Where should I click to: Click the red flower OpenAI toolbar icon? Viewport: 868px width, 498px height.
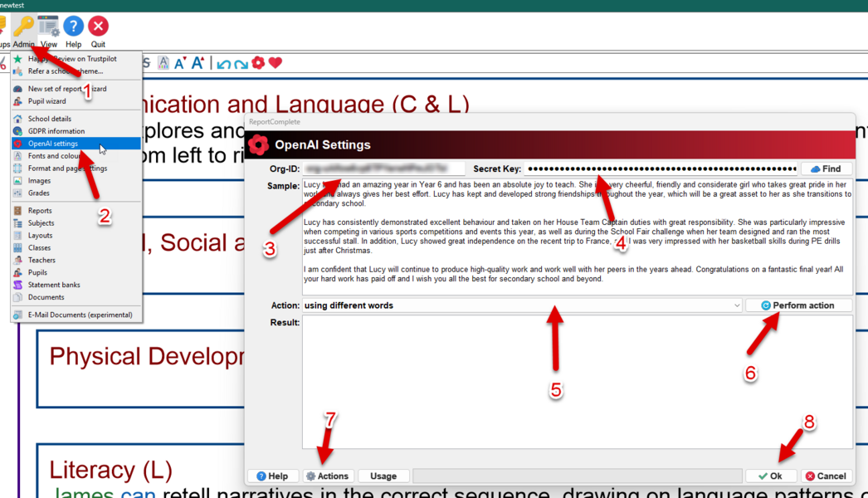[258, 63]
